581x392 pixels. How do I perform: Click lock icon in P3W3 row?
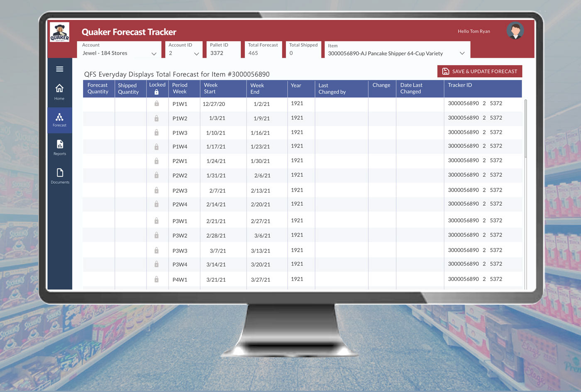(156, 251)
